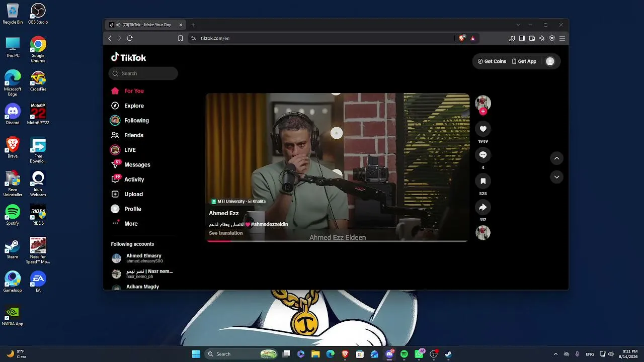644x362 pixels.
Task: Open Ahmed Ezz creator name
Action: [224, 213]
